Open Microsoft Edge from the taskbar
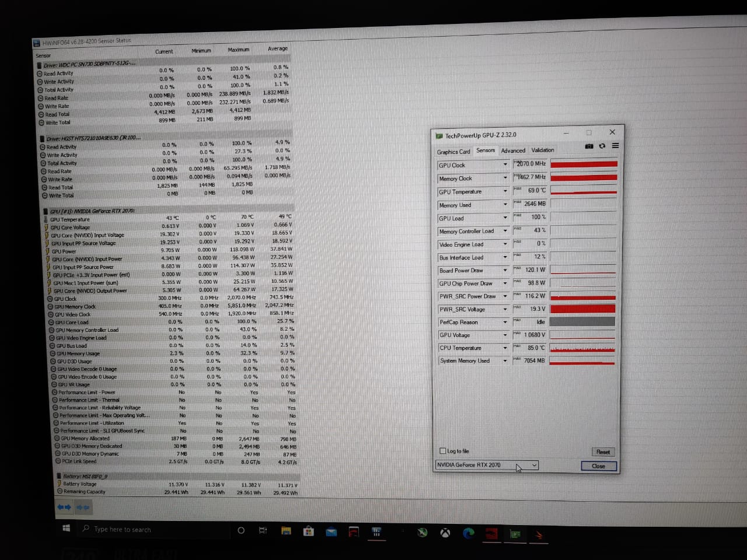The image size is (747, 560). [x=468, y=533]
